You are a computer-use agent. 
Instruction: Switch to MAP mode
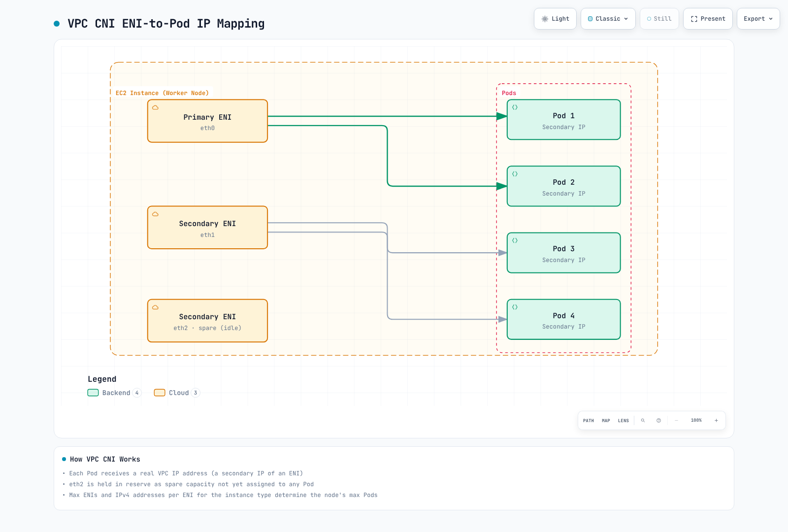[606, 421]
